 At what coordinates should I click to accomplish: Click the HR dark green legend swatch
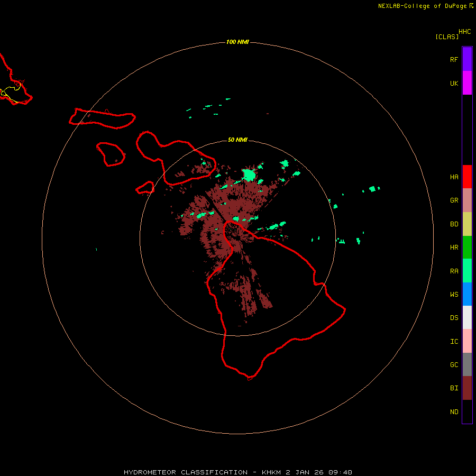[467, 248]
